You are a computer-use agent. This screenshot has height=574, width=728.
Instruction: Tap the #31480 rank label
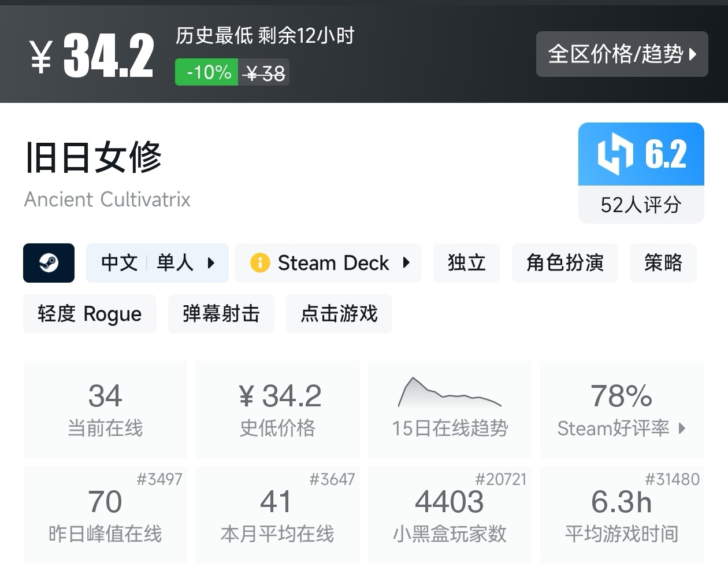(x=673, y=479)
